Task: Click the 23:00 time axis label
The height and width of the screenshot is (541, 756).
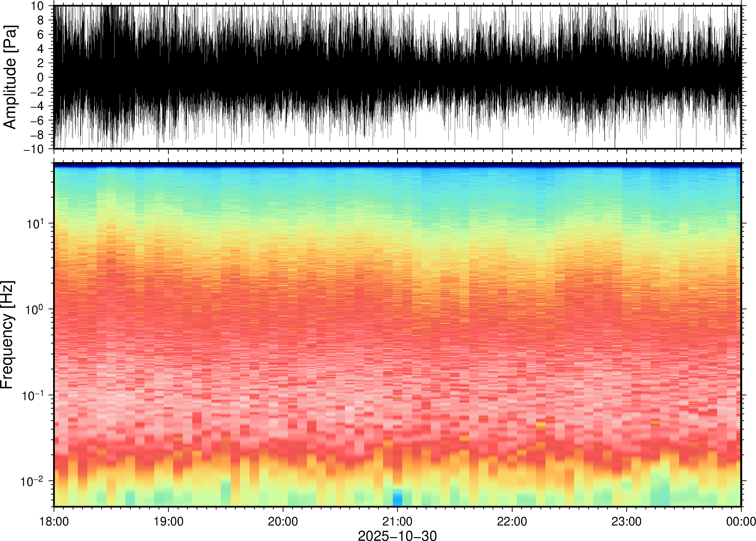Action: click(x=626, y=521)
